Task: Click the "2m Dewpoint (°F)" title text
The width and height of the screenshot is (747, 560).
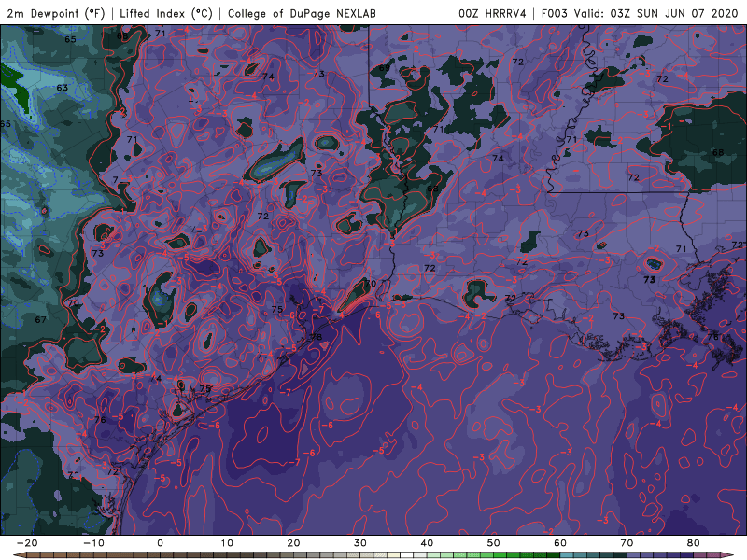Action: pos(56,13)
